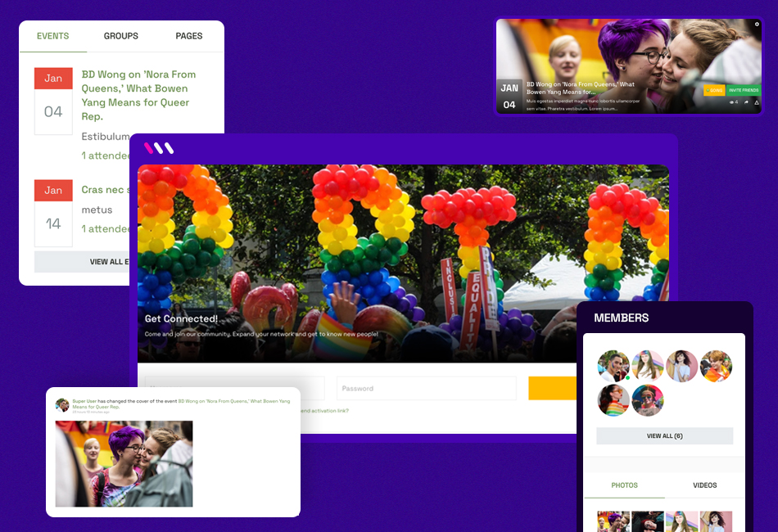The width and height of the screenshot is (778, 532).
Task: Click the resend activation link text
Action: point(324,411)
